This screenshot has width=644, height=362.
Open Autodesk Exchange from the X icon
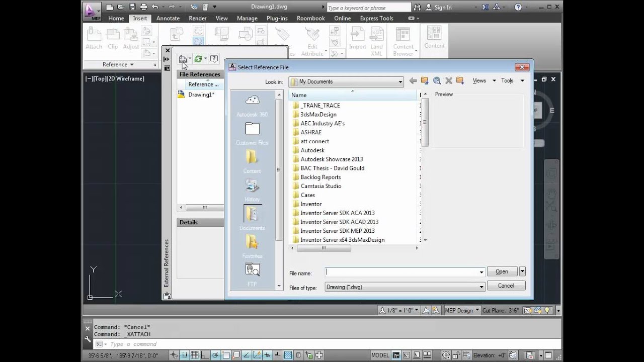[x=485, y=7]
